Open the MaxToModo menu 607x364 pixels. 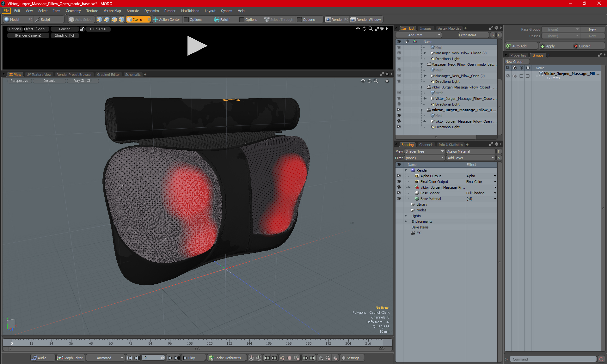click(x=190, y=11)
